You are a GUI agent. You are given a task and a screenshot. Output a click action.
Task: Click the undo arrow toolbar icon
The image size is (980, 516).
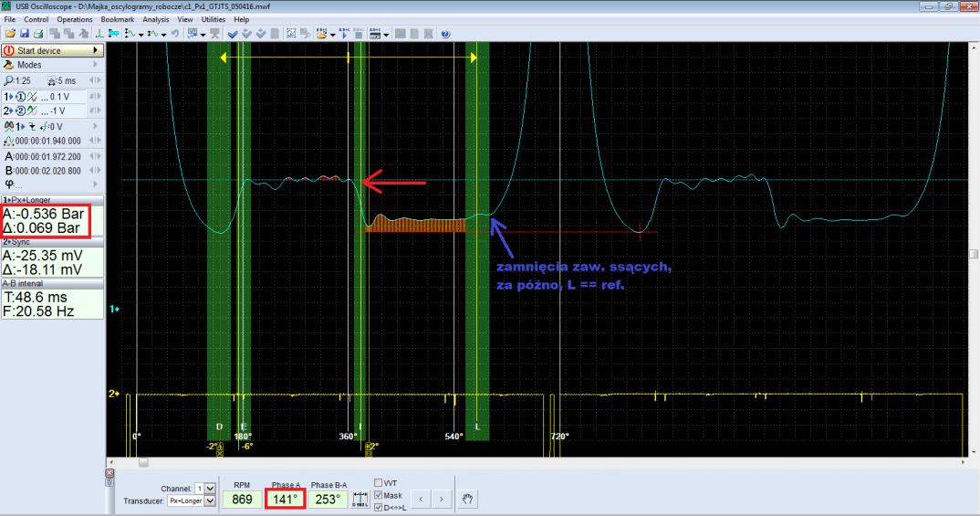[175, 34]
